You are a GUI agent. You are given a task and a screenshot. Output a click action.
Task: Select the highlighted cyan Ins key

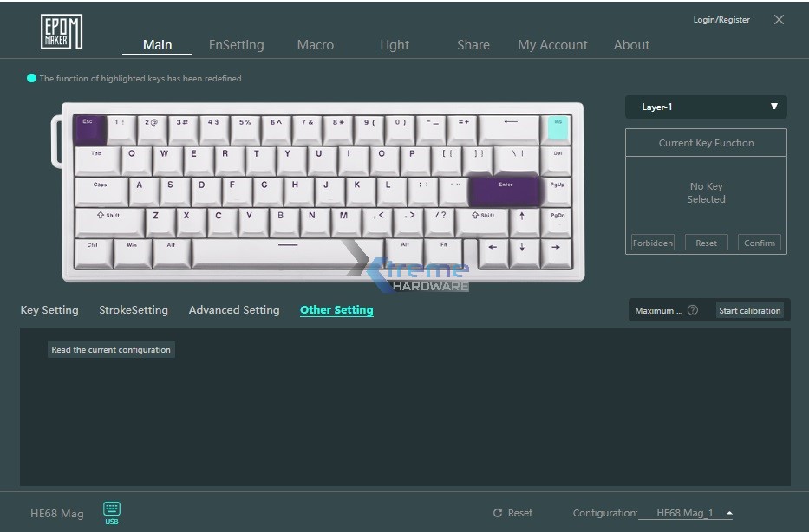558,128
